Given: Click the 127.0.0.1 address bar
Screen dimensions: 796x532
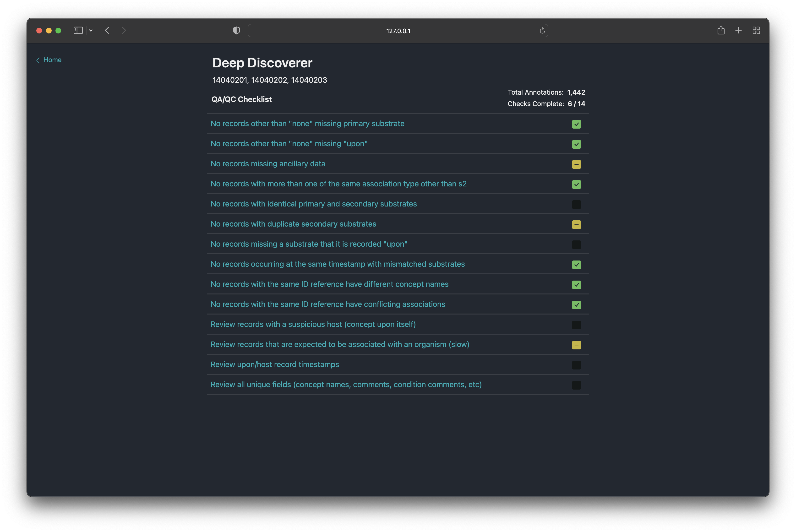Looking at the screenshot, I should coord(398,31).
